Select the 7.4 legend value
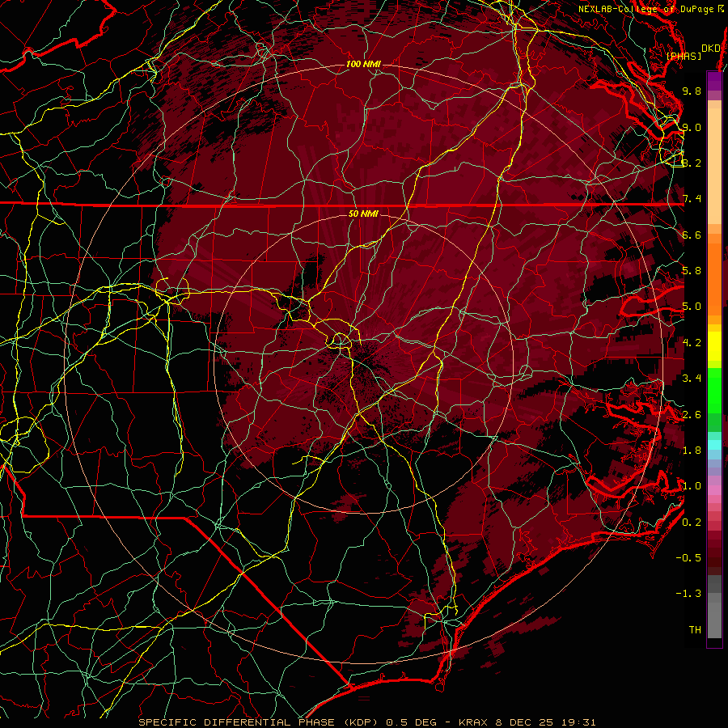The image size is (728, 728). pos(692,199)
